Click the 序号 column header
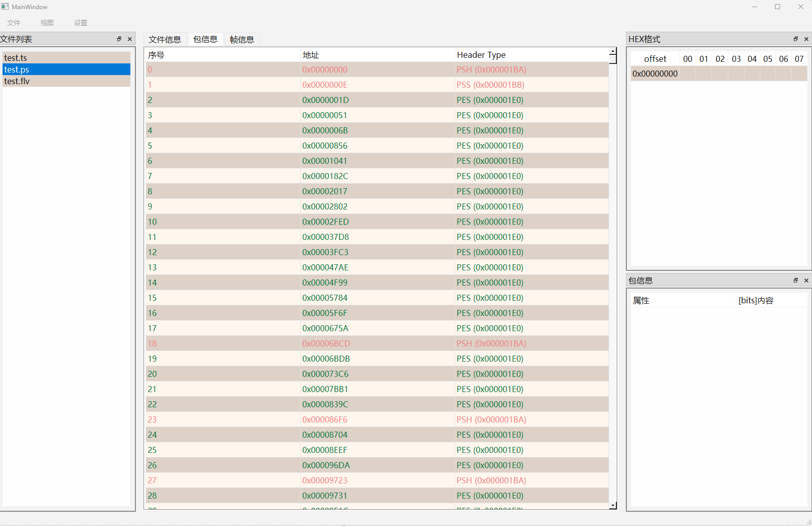The image size is (812, 527). tap(223, 55)
